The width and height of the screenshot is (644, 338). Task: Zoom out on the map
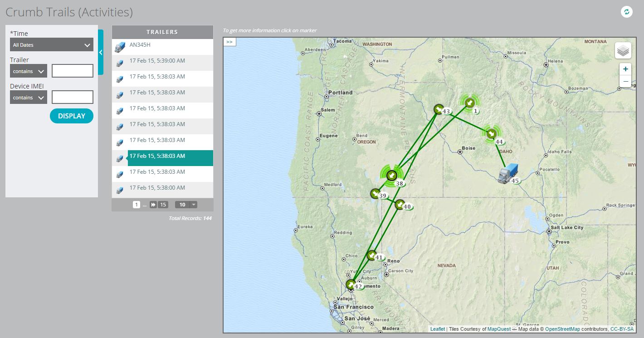625,81
